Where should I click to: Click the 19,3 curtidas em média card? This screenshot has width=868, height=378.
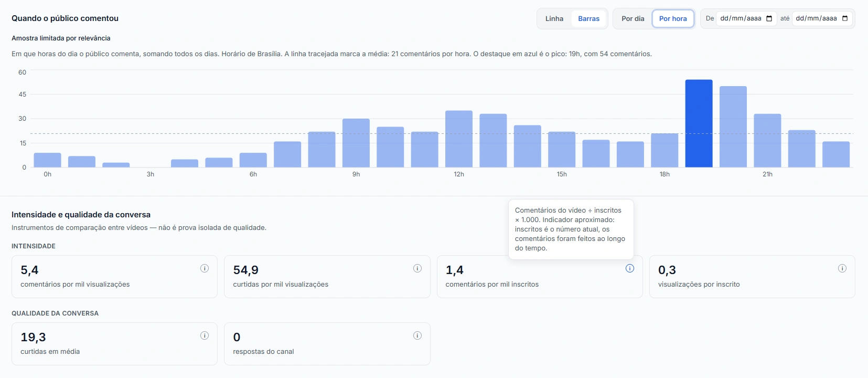point(114,344)
